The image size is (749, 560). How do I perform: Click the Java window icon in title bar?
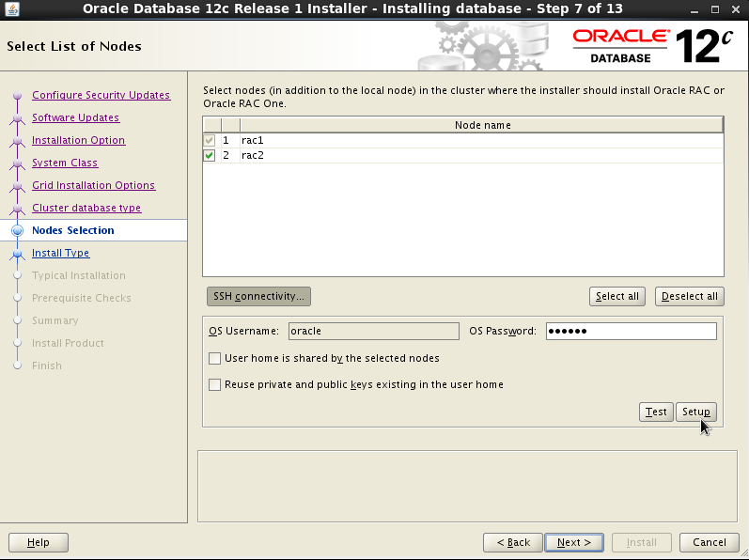tap(11, 8)
